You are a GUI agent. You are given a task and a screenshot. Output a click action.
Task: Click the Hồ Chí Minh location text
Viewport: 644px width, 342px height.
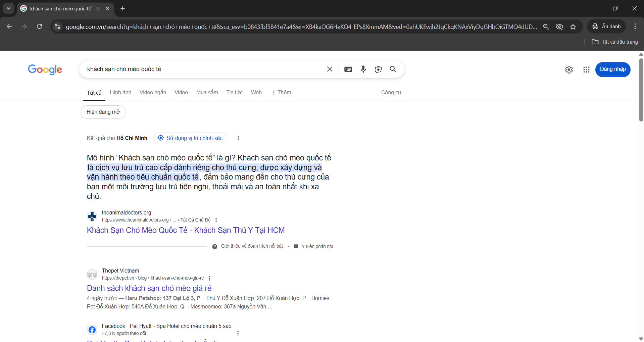point(132,138)
